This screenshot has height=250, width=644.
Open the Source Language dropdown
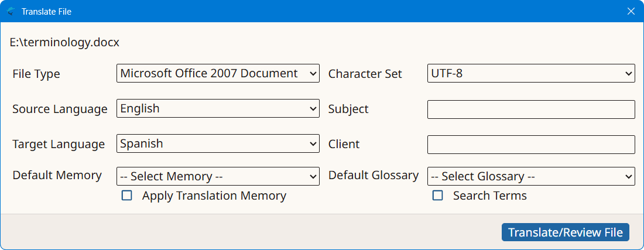click(218, 108)
